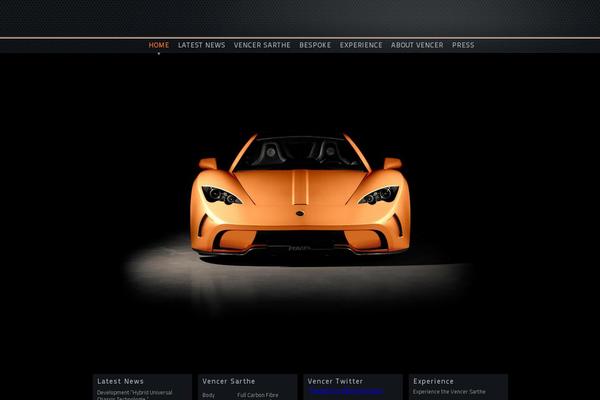Screen dimensions: 600x400
Task: Open the HOME navigation item
Action: pyautogui.click(x=158, y=45)
